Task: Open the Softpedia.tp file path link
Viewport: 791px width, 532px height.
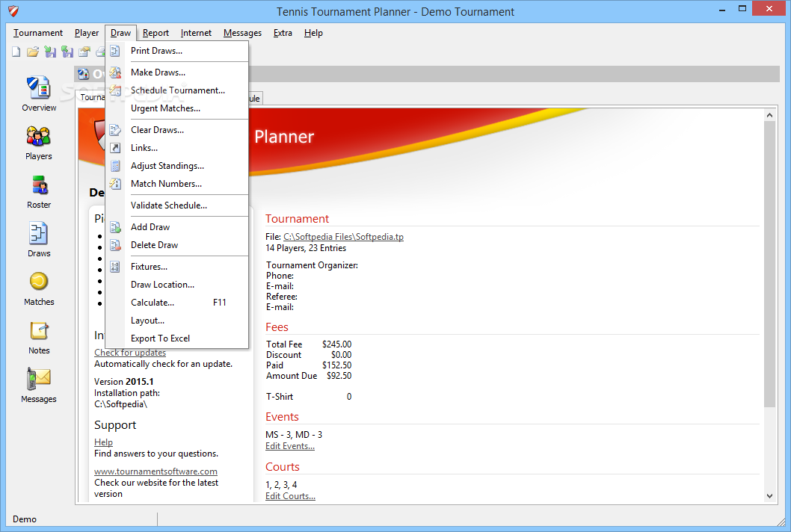Action: tap(343, 237)
